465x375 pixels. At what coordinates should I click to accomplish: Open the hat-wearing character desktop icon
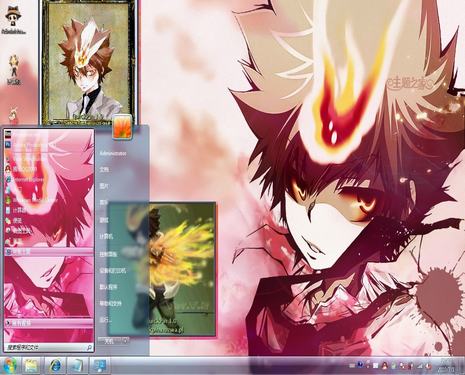pos(14,20)
